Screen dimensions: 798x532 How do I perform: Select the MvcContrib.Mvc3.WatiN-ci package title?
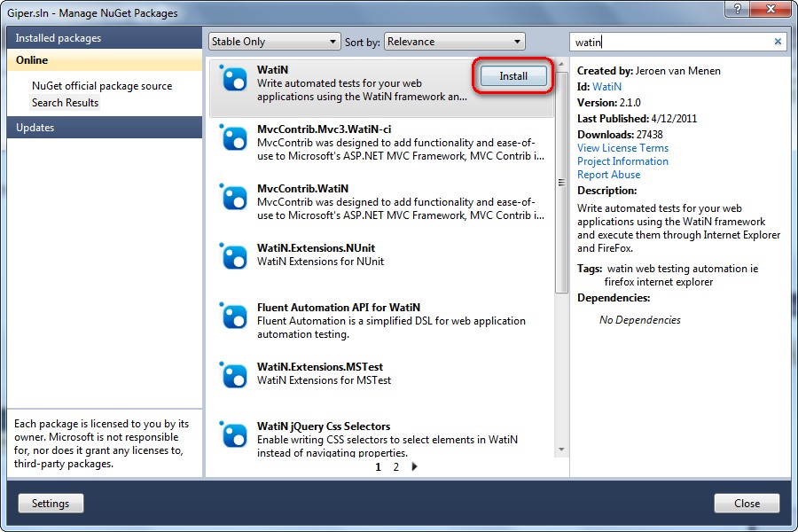click(324, 129)
